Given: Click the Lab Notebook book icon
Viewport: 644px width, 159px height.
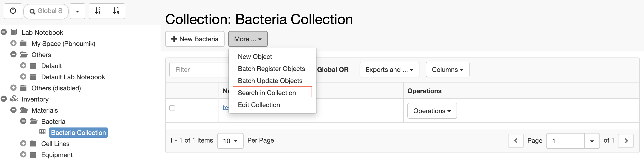Looking at the screenshot, I should pyautogui.click(x=14, y=32).
